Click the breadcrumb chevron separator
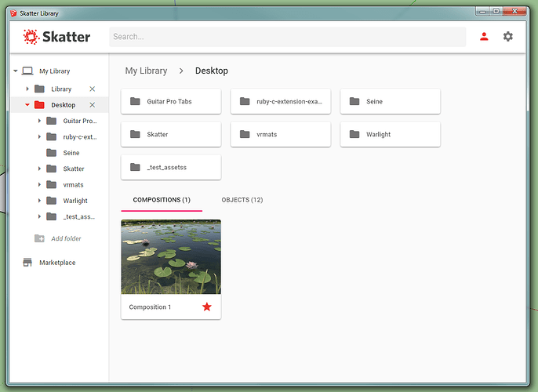Viewport: 538px width, 392px height. click(x=181, y=71)
